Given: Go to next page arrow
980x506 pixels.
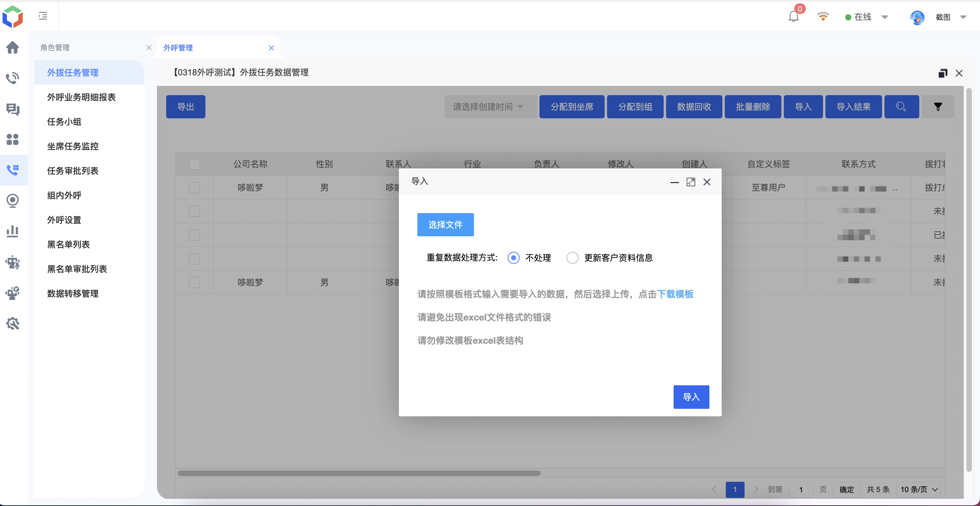Looking at the screenshot, I should pos(755,489).
